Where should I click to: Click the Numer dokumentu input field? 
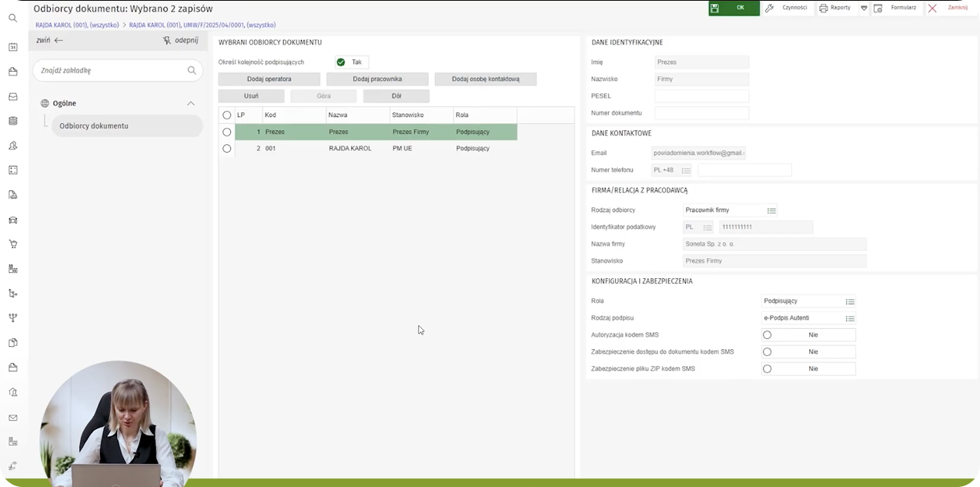point(702,113)
